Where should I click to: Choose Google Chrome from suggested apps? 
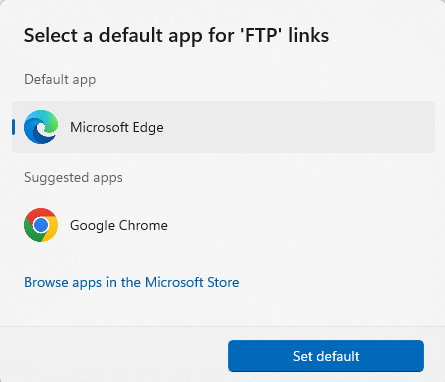(x=223, y=225)
